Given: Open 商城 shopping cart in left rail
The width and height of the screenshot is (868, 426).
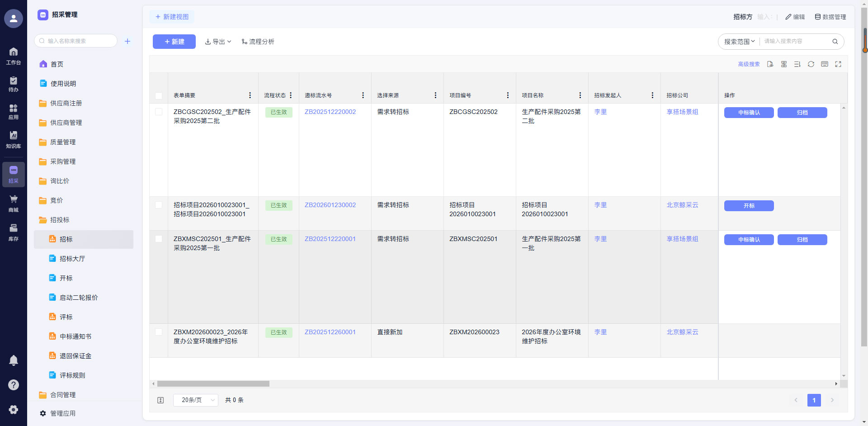Looking at the screenshot, I should pos(14,203).
